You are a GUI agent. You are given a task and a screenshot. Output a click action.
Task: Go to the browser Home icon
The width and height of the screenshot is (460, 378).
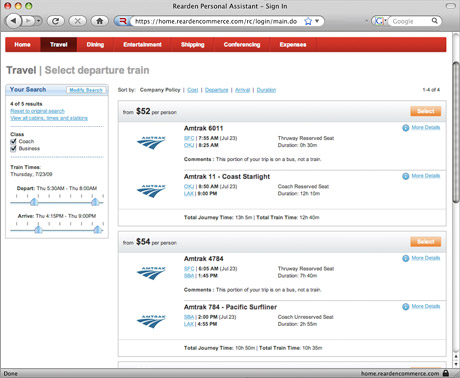[99, 21]
